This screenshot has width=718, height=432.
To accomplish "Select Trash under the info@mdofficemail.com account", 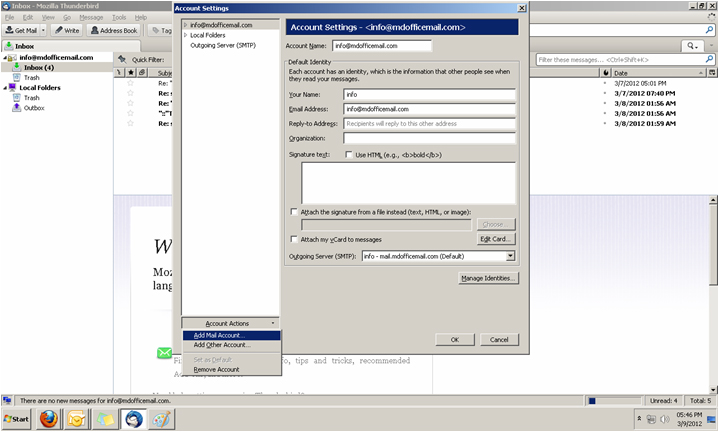I will click(32, 77).
